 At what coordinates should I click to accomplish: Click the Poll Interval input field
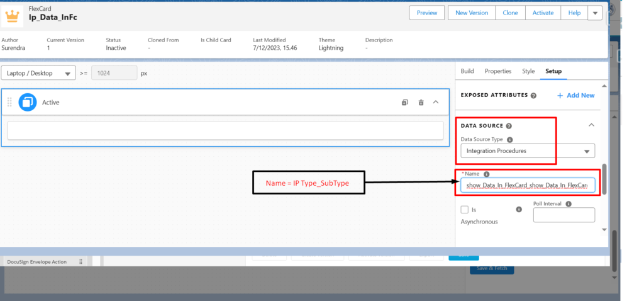tap(564, 215)
